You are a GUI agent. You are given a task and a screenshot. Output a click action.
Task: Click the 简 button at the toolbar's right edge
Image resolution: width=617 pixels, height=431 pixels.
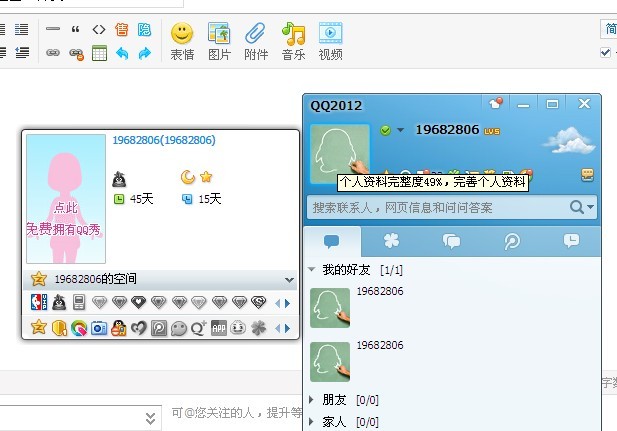[x=610, y=29]
